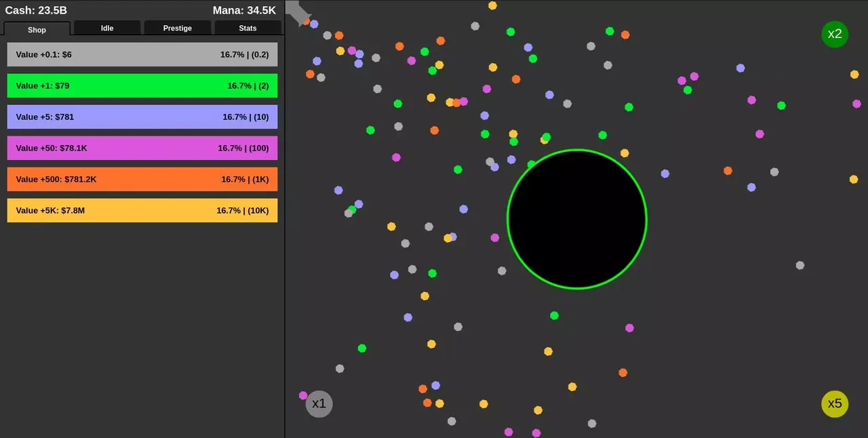868x438 pixels.
Task: Buy the Value +5 upgrade for $781
Action: (x=142, y=117)
